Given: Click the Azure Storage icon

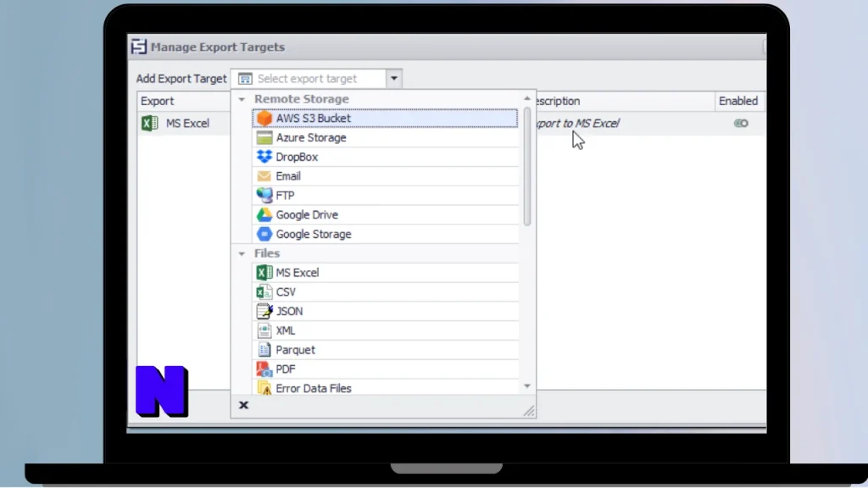Looking at the screenshot, I should [x=264, y=137].
